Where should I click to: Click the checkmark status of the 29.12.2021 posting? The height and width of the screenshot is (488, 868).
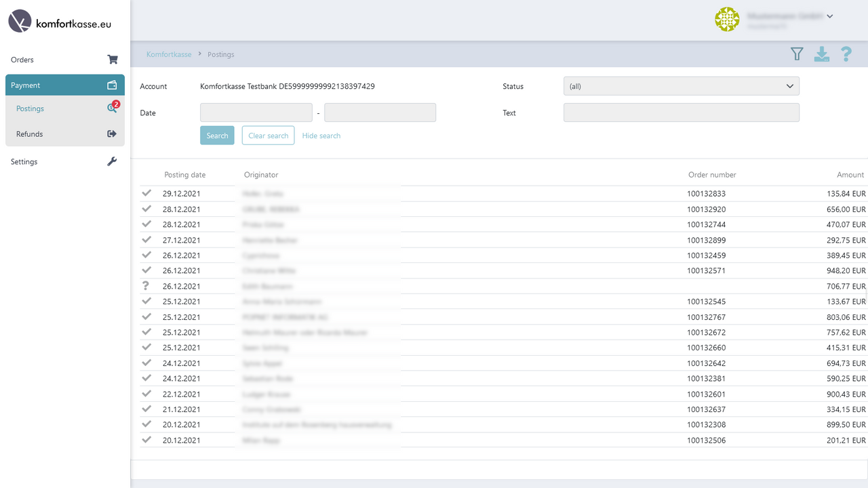click(146, 193)
